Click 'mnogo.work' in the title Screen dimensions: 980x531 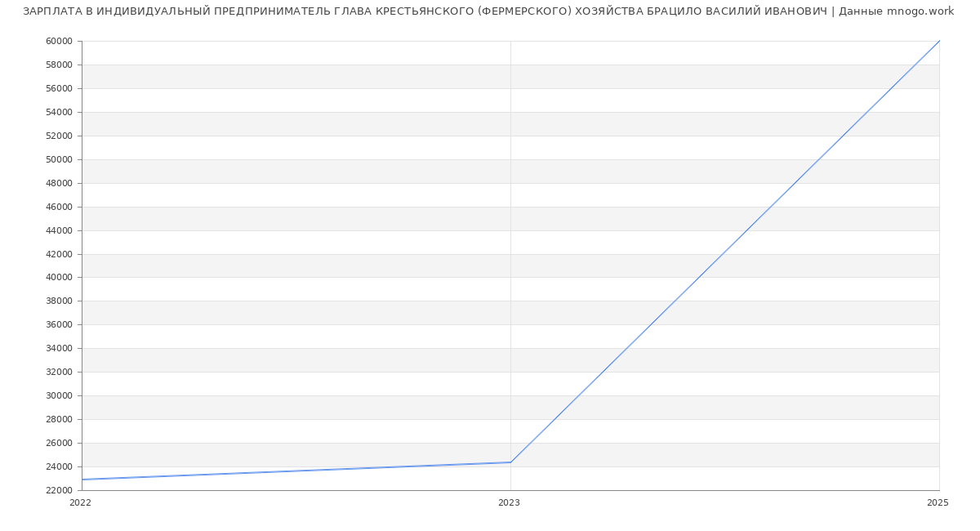point(920,11)
